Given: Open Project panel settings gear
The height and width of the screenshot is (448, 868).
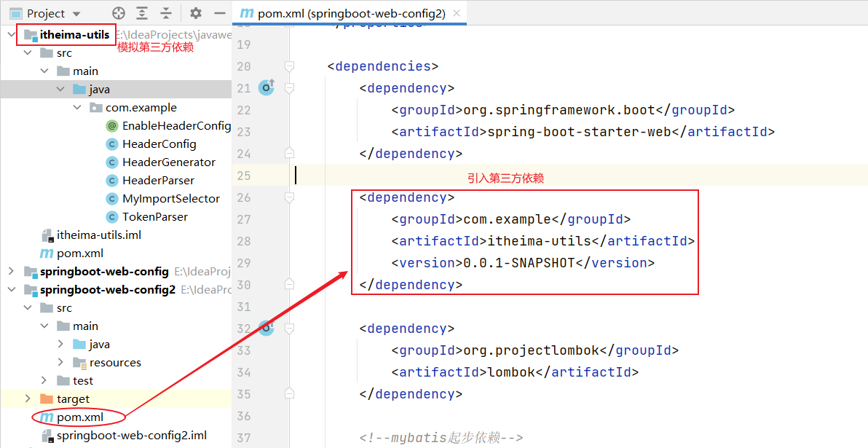Looking at the screenshot, I should (x=196, y=13).
